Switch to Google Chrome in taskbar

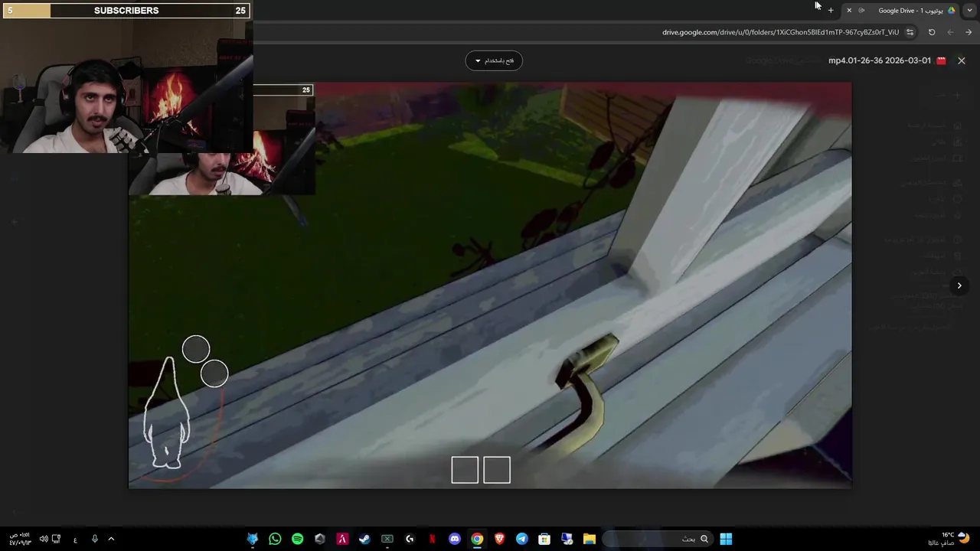pyautogui.click(x=477, y=539)
